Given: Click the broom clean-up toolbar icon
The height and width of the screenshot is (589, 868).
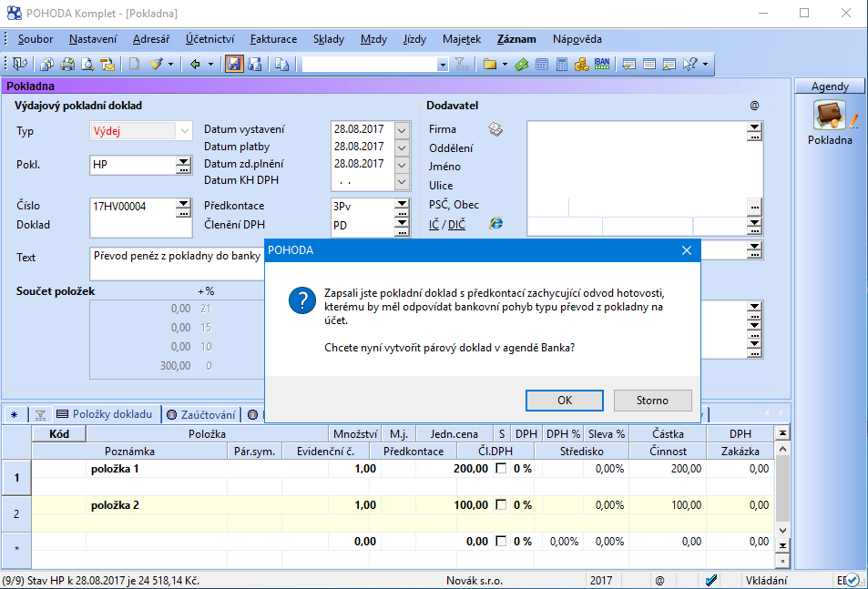Looking at the screenshot, I should 156,64.
